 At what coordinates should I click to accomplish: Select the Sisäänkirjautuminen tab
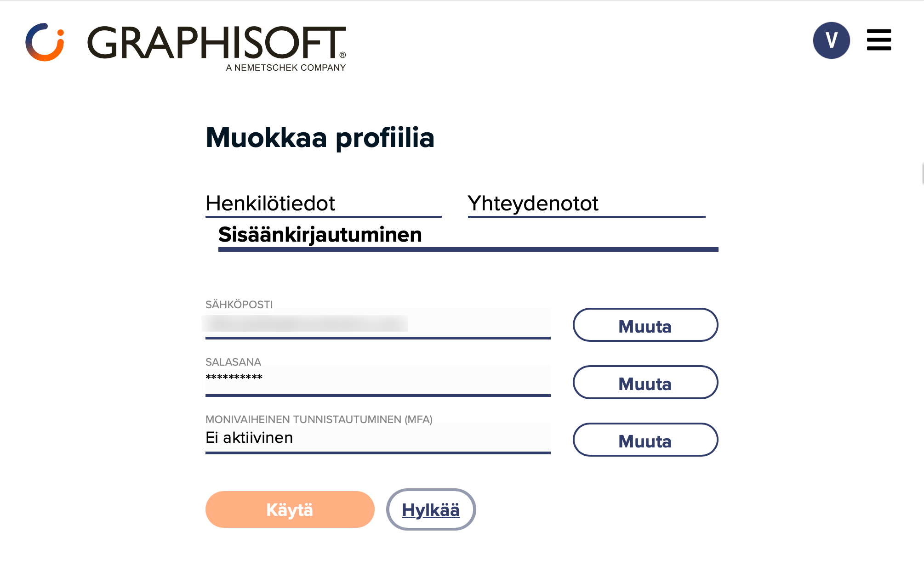[x=468, y=237]
